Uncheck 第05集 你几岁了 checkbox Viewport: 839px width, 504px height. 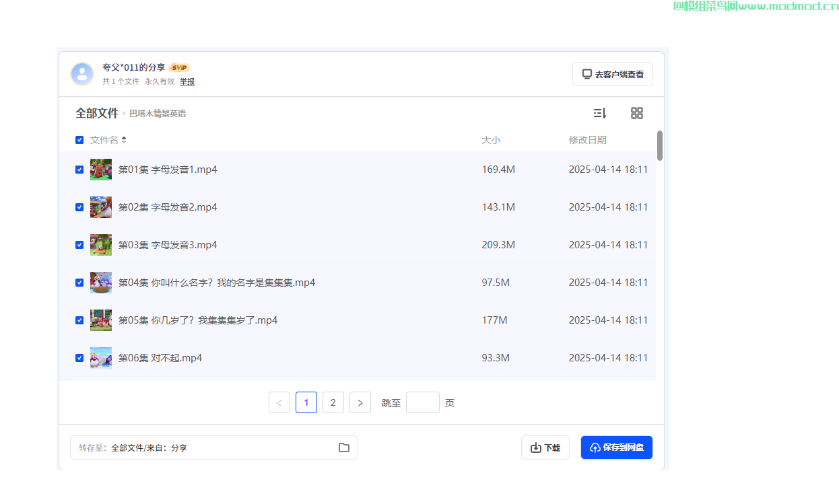[79, 320]
